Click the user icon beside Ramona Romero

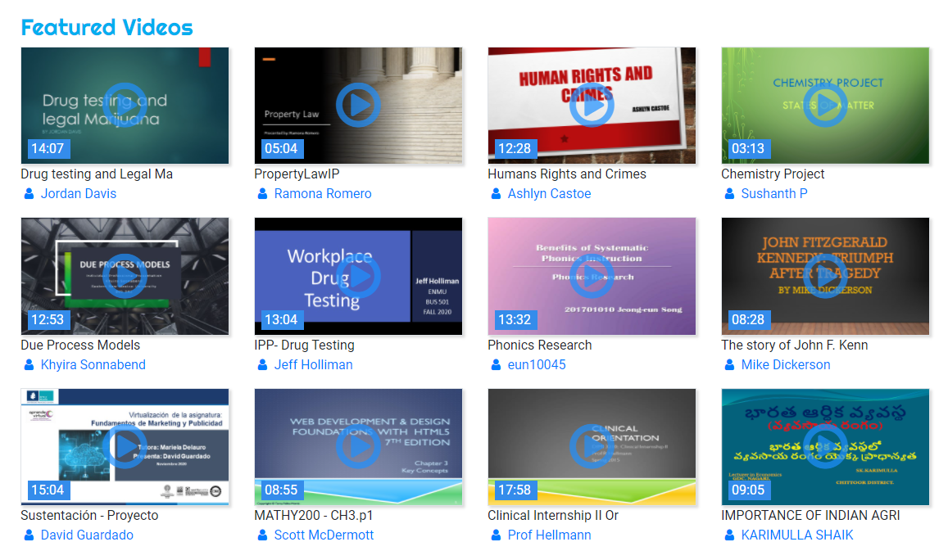tap(262, 194)
